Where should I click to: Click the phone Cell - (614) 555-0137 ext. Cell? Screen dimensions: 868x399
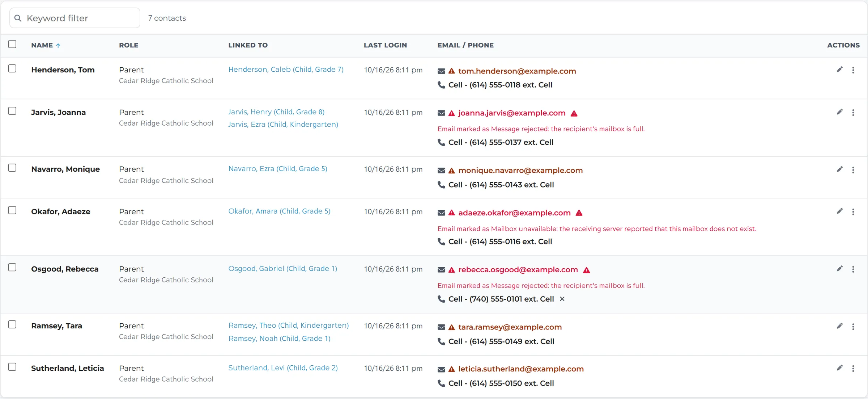click(501, 142)
